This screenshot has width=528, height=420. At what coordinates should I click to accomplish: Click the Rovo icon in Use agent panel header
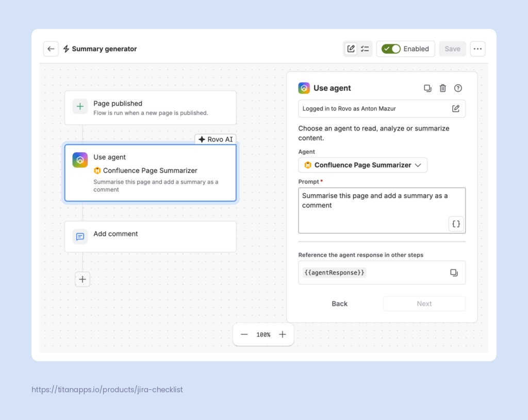pyautogui.click(x=304, y=88)
